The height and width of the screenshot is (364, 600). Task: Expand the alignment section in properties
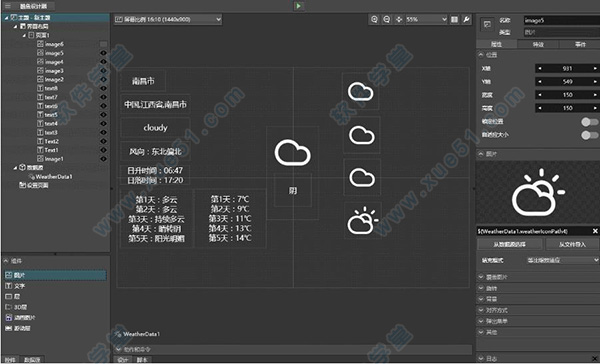(x=481, y=310)
